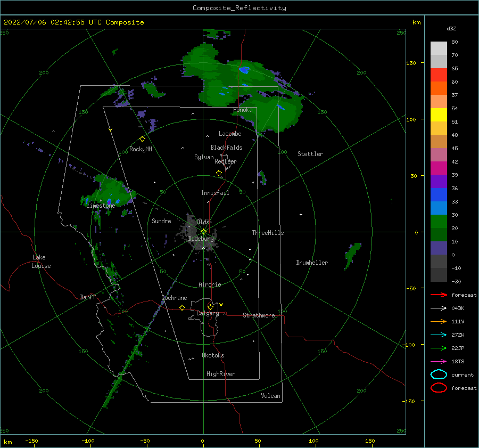479x448 pixels.
Task: Click the RockyMH label
Action: coord(141,149)
